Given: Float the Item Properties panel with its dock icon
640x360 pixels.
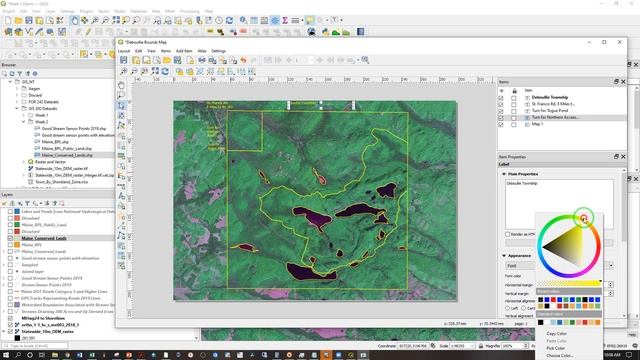Looking at the screenshot, I should (x=616, y=157).
